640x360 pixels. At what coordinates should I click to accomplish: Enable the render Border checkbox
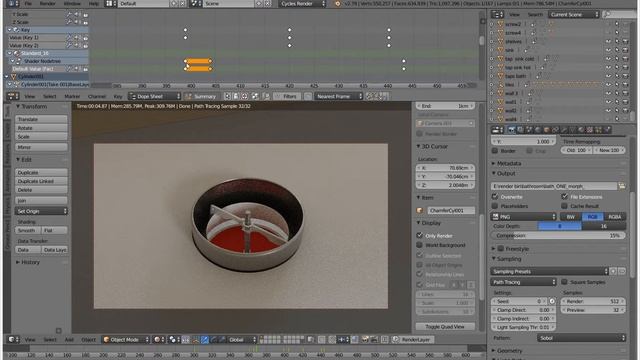[495, 151]
